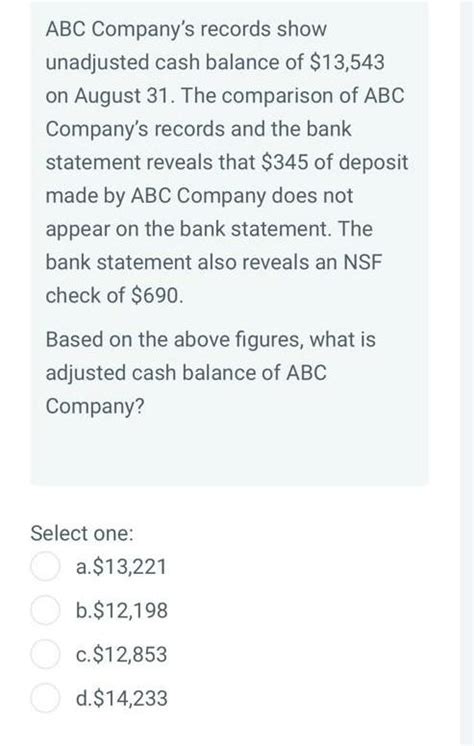The image size is (474, 746).
Task: Pick radio button next to d.$14,233
Action: click(x=45, y=698)
